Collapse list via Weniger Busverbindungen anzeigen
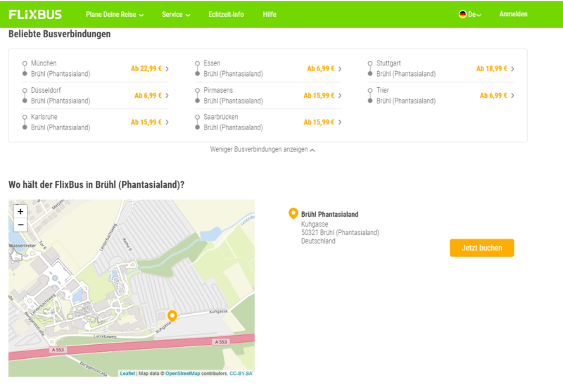 click(x=262, y=149)
